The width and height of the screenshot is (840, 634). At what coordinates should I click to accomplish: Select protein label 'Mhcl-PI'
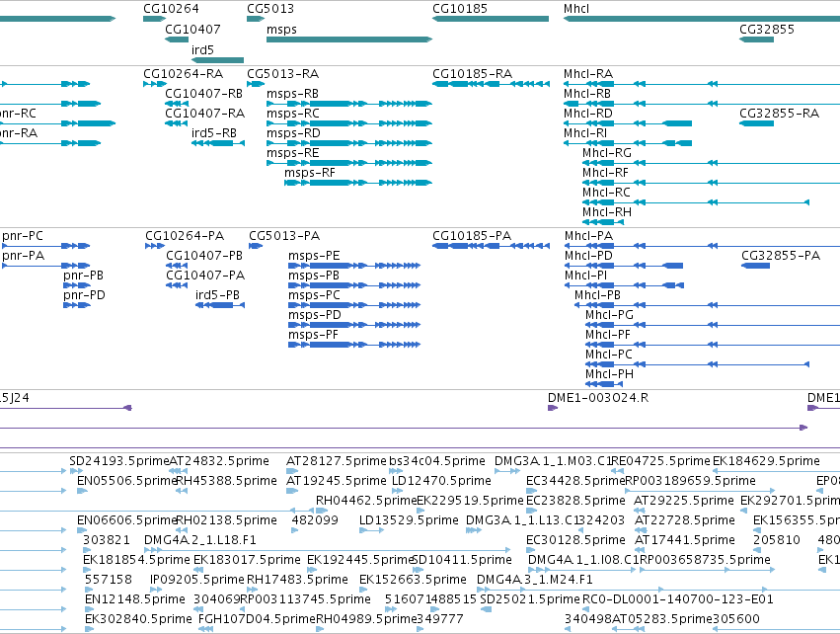[586, 276]
